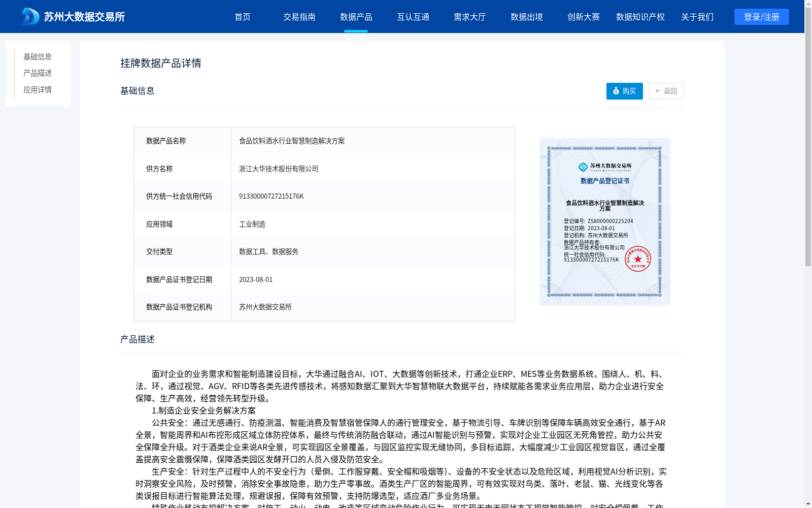
Task: Jump to 基础信息 in sidebar
Action: 38,56
